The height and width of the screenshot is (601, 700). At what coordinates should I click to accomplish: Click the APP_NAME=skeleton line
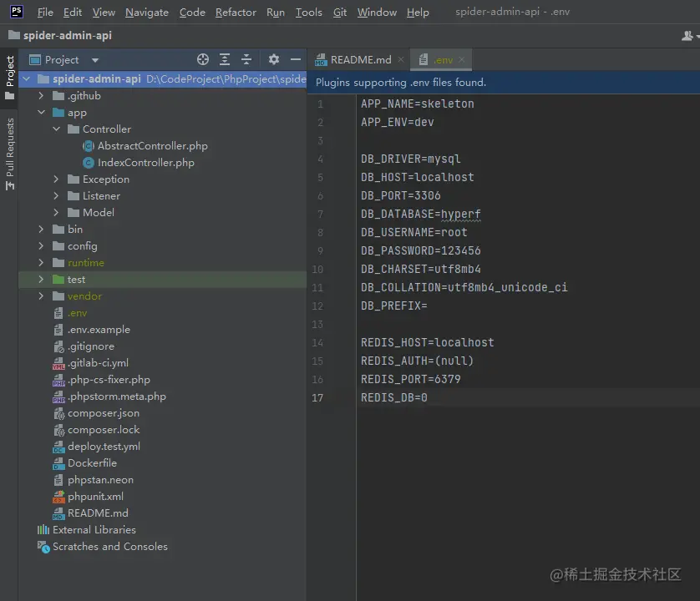coord(418,104)
